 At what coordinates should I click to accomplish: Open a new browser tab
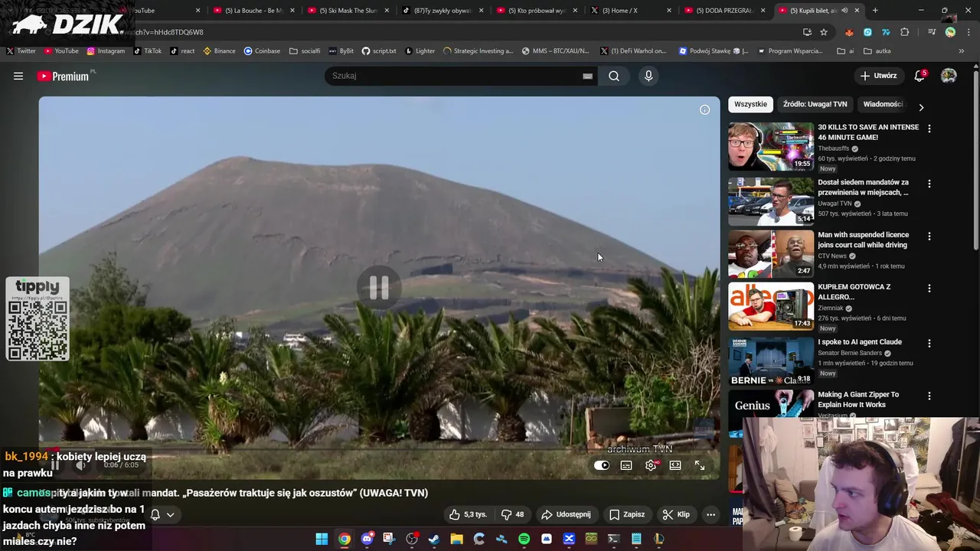(x=875, y=11)
